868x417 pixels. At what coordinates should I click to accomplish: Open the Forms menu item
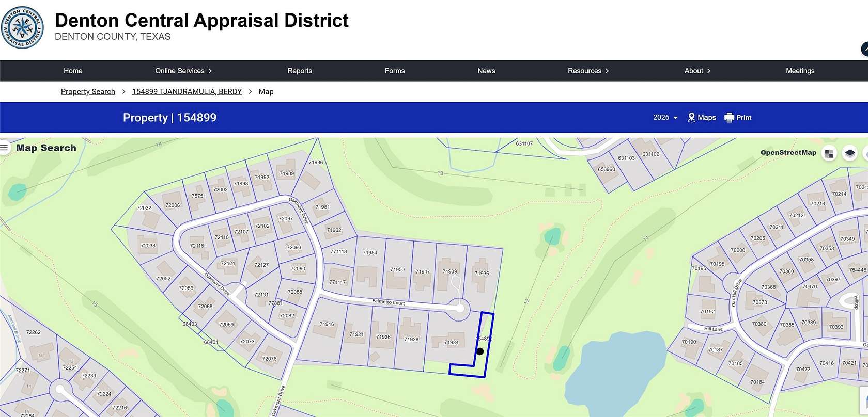(x=395, y=71)
